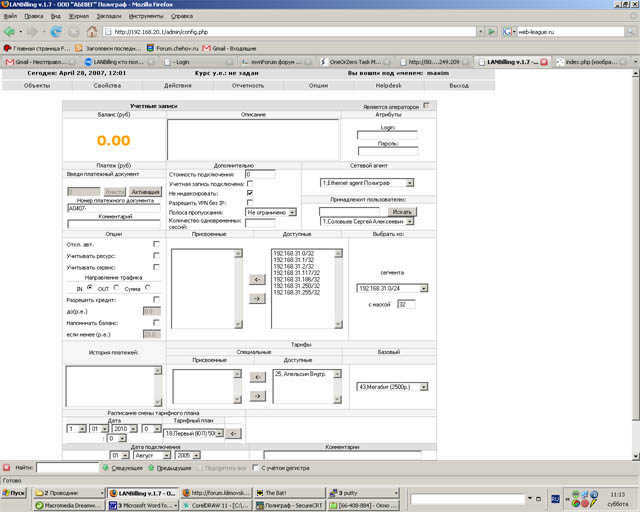
Task: Close the find bar with the red X
Action: (8, 466)
